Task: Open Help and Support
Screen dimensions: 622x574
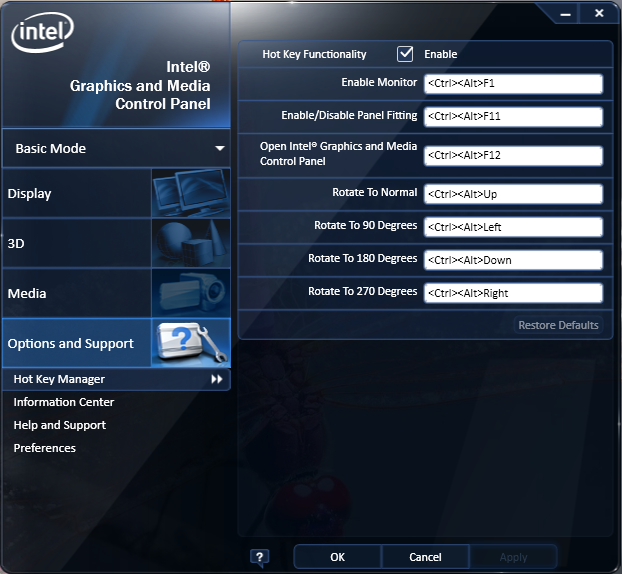Action: 60,425
